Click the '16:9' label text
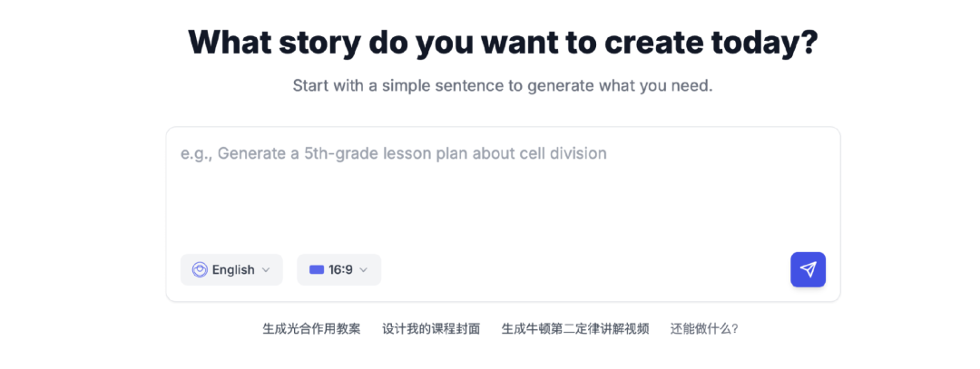980x369 pixels. 340,269
